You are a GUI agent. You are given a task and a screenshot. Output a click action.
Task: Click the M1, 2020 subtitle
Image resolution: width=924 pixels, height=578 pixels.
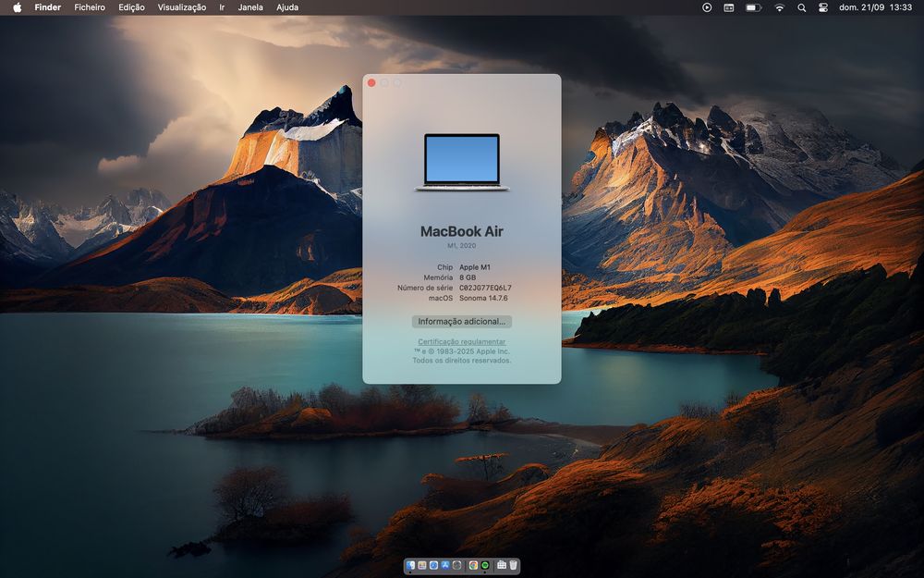[461, 245]
